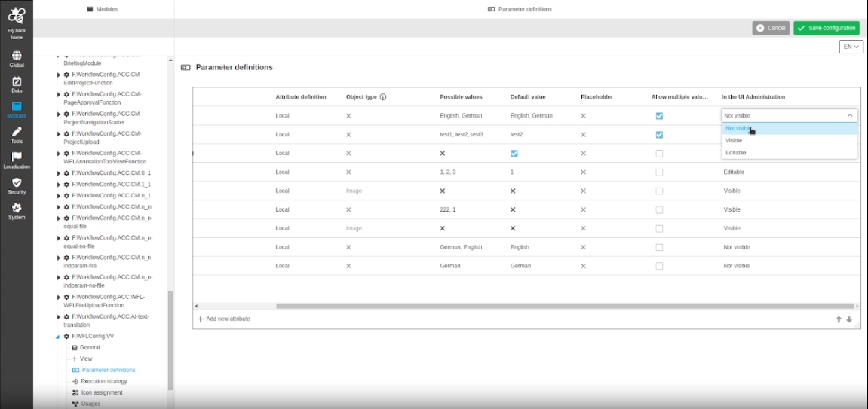This screenshot has height=409, width=868.
Task: Click the Cancel button
Action: coord(770,28)
